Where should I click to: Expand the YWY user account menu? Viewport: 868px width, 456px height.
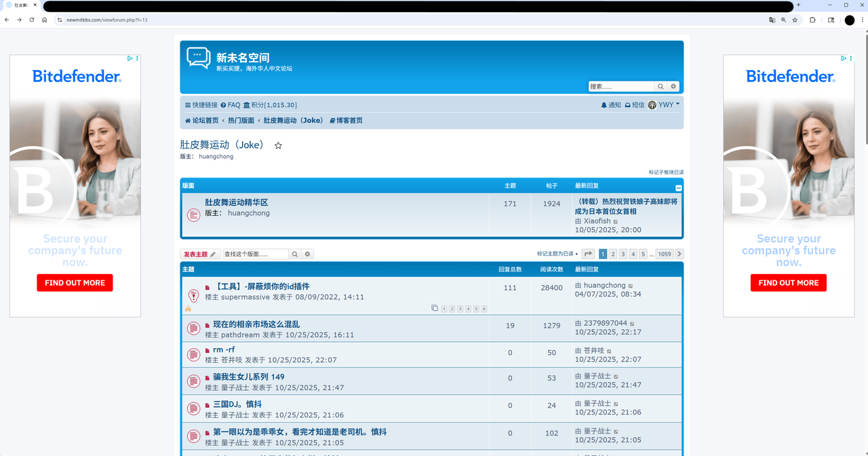pyautogui.click(x=664, y=105)
